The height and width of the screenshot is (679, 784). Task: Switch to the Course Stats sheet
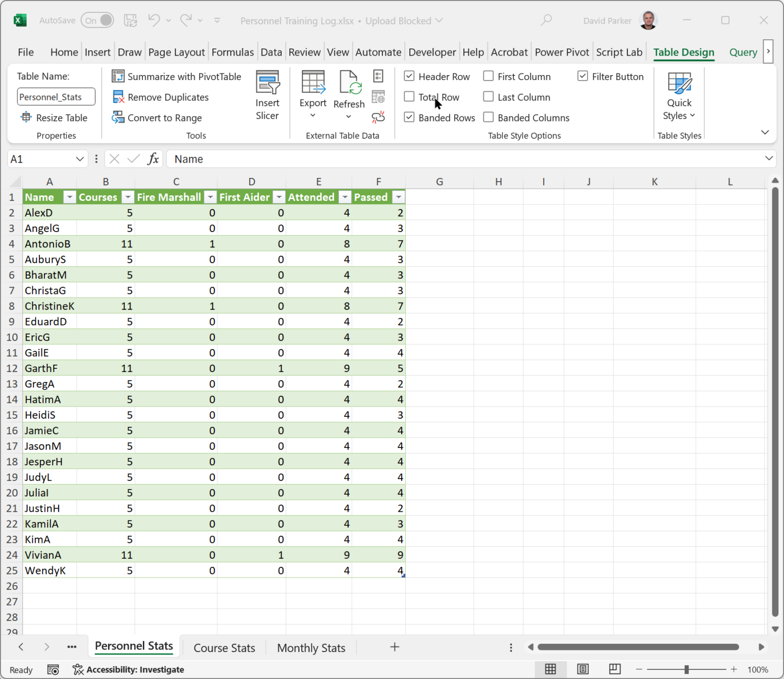[x=224, y=648]
